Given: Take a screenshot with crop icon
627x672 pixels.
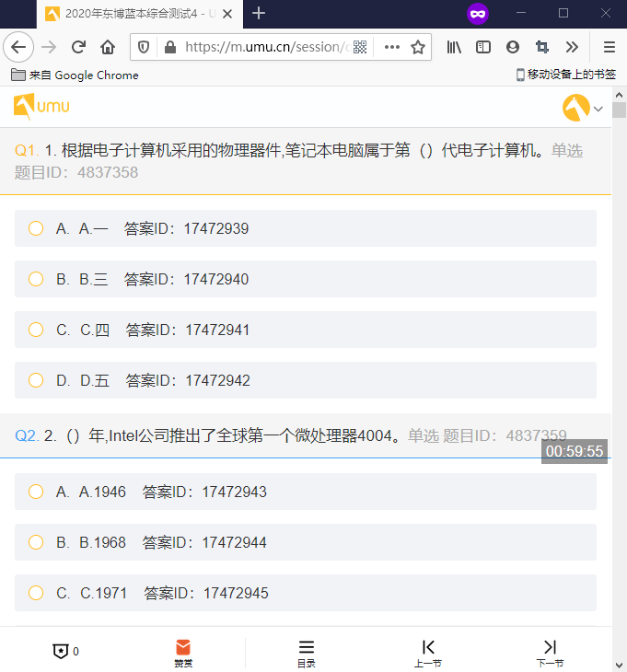Looking at the screenshot, I should coord(542,47).
